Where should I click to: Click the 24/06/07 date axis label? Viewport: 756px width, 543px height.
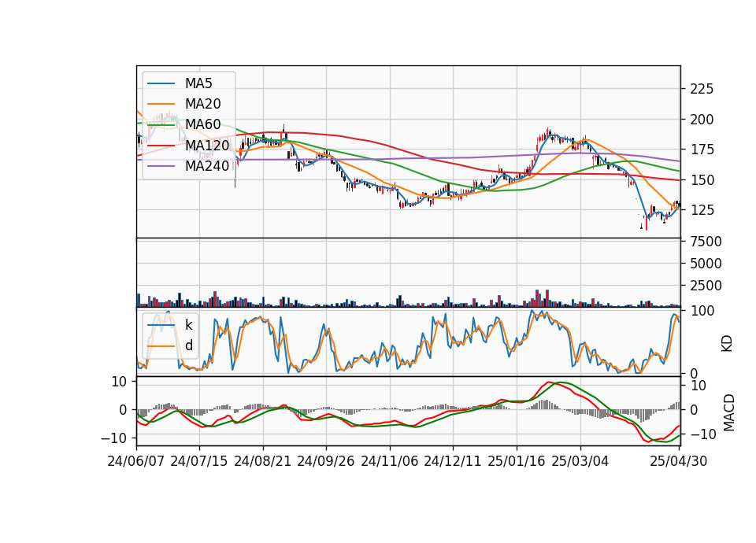(x=136, y=461)
